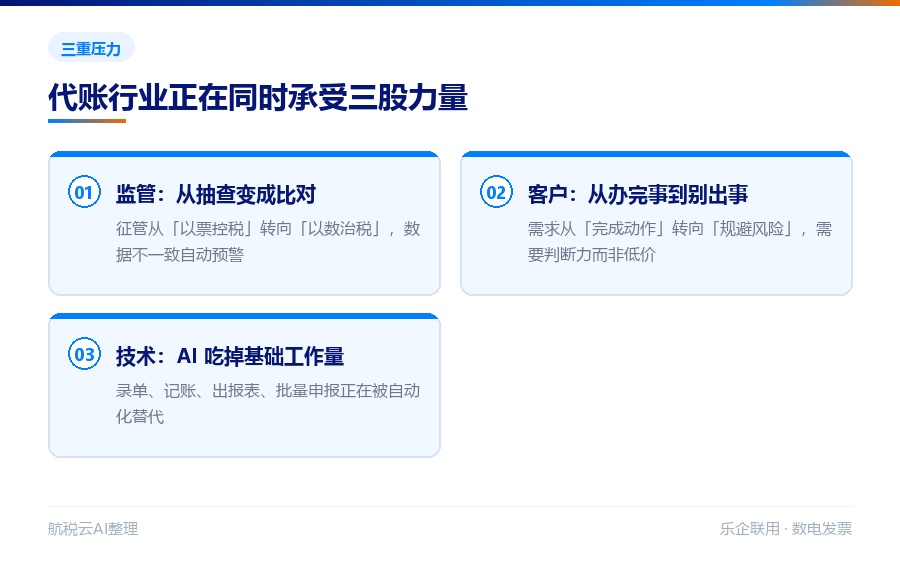Click description starting 需求从「完成动作」
The image size is (900, 562).
click(x=680, y=242)
